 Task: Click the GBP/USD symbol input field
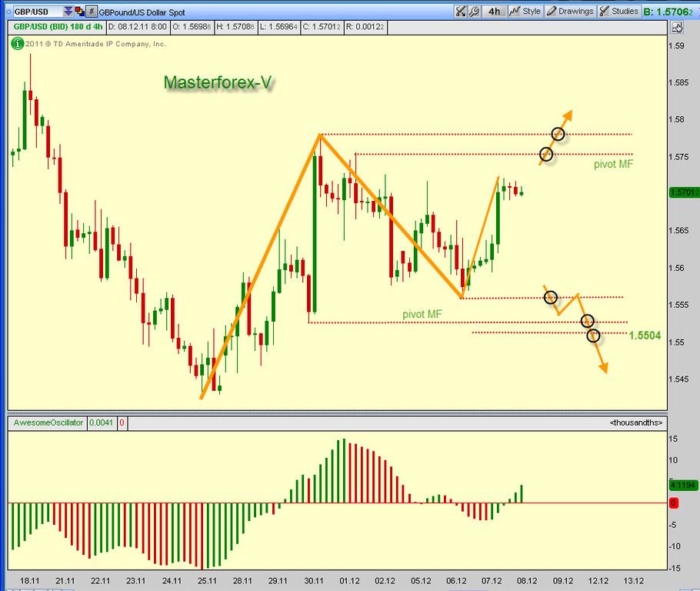click(x=38, y=12)
